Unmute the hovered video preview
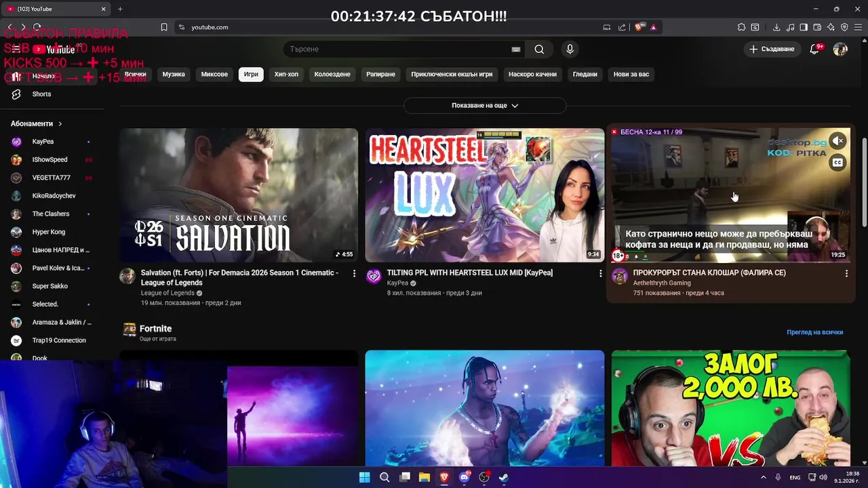The image size is (868, 488). 838,141
